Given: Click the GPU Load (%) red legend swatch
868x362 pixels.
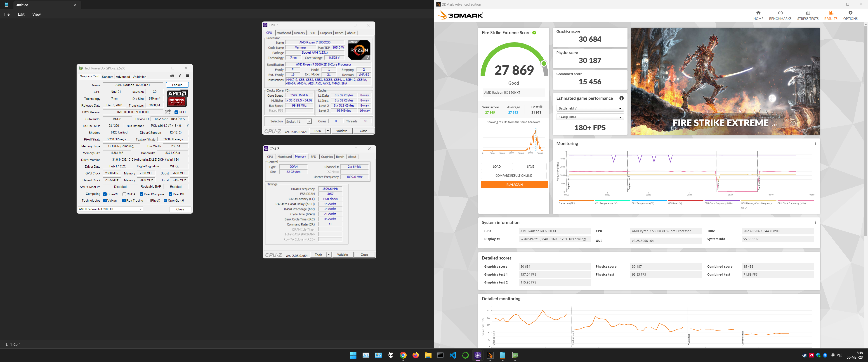Looking at the screenshot, I should pyautogui.click(x=685, y=200).
